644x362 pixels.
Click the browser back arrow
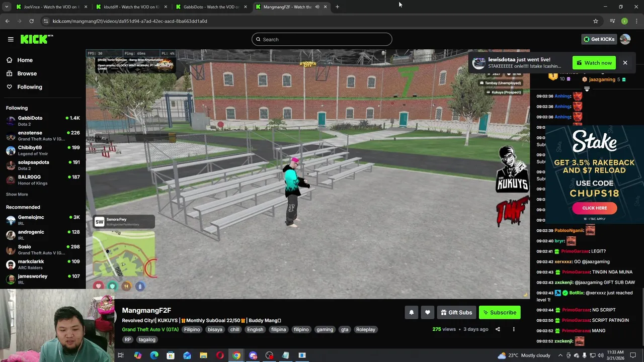(7, 21)
